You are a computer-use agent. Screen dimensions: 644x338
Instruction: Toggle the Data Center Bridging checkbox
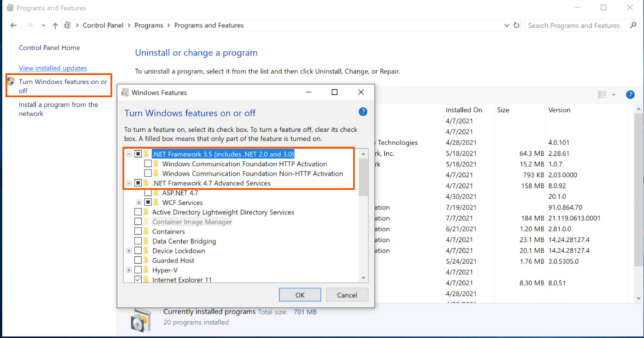(138, 241)
